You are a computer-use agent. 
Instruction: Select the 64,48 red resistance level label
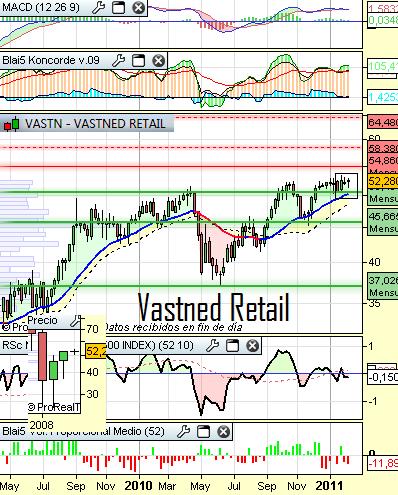point(383,122)
